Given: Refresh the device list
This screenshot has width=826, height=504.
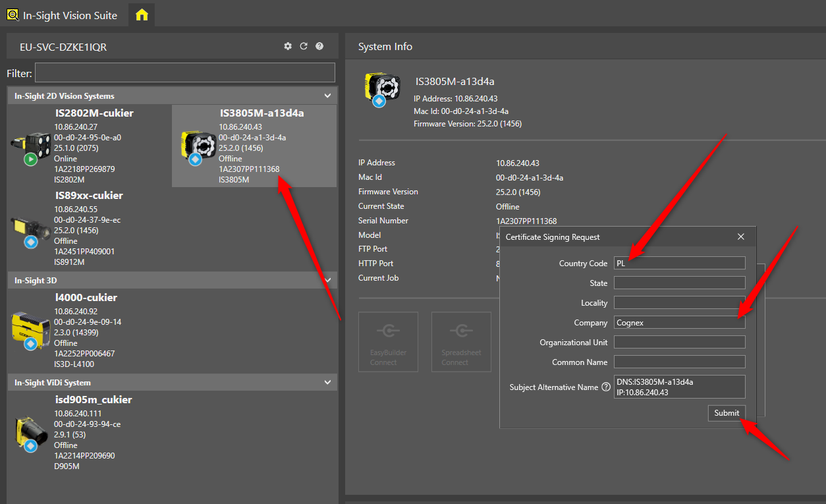Looking at the screenshot, I should (x=304, y=46).
